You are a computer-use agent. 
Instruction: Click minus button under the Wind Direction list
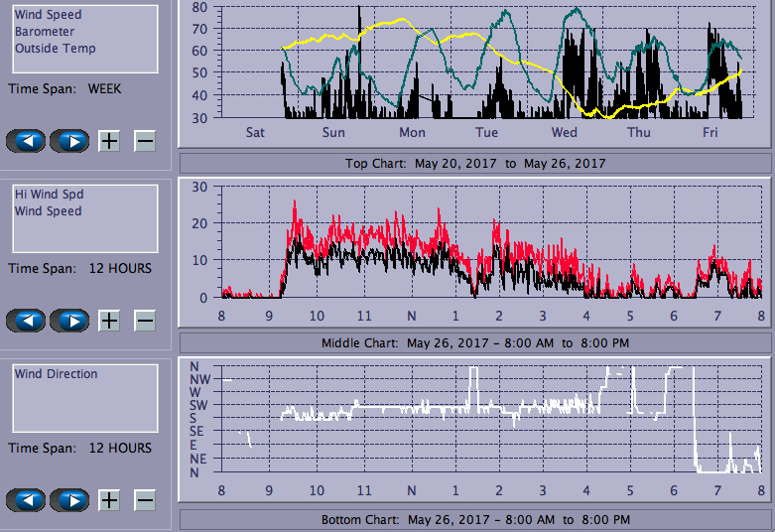tap(145, 500)
